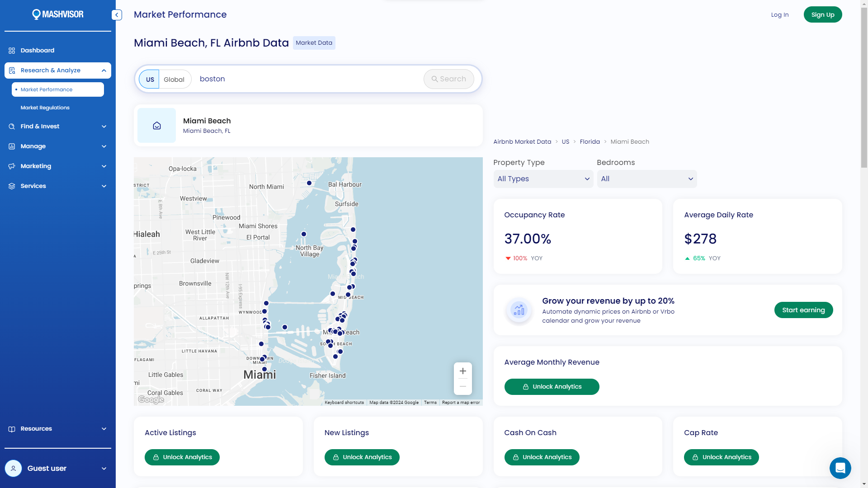Zoom out on the map

tap(463, 386)
